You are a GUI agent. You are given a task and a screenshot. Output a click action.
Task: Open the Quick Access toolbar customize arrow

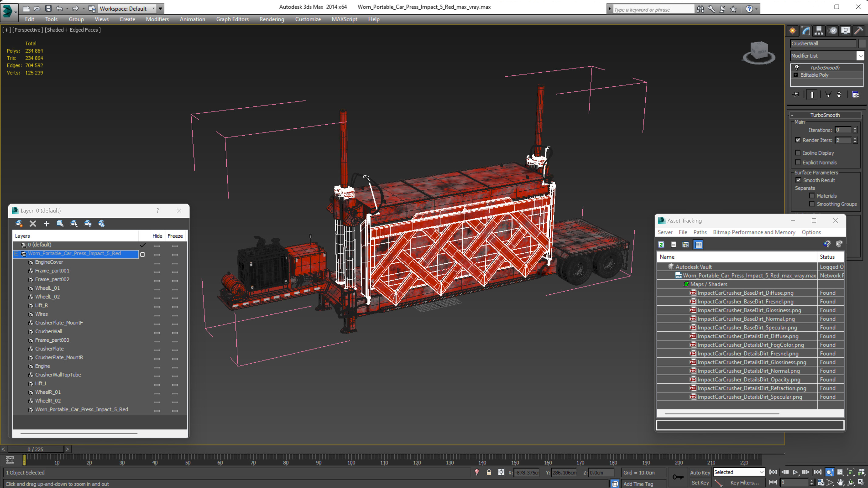pyautogui.click(x=160, y=9)
